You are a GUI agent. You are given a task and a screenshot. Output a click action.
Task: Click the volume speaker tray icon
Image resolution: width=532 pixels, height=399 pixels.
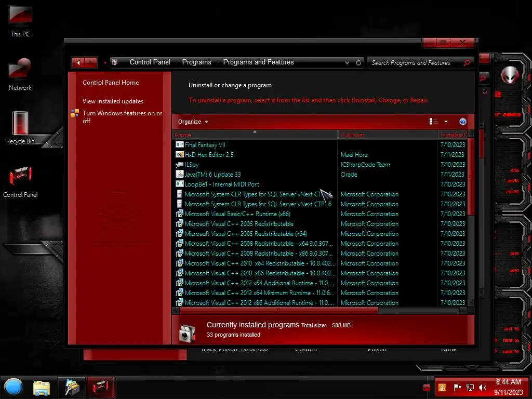click(x=482, y=387)
